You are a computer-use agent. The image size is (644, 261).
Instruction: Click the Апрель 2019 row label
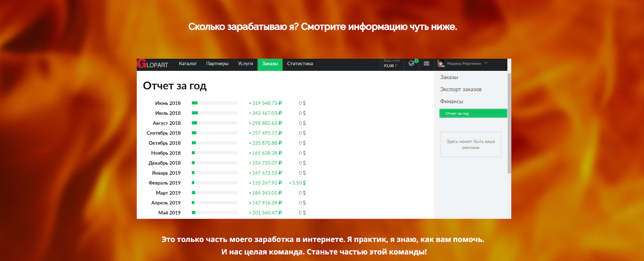(x=166, y=203)
